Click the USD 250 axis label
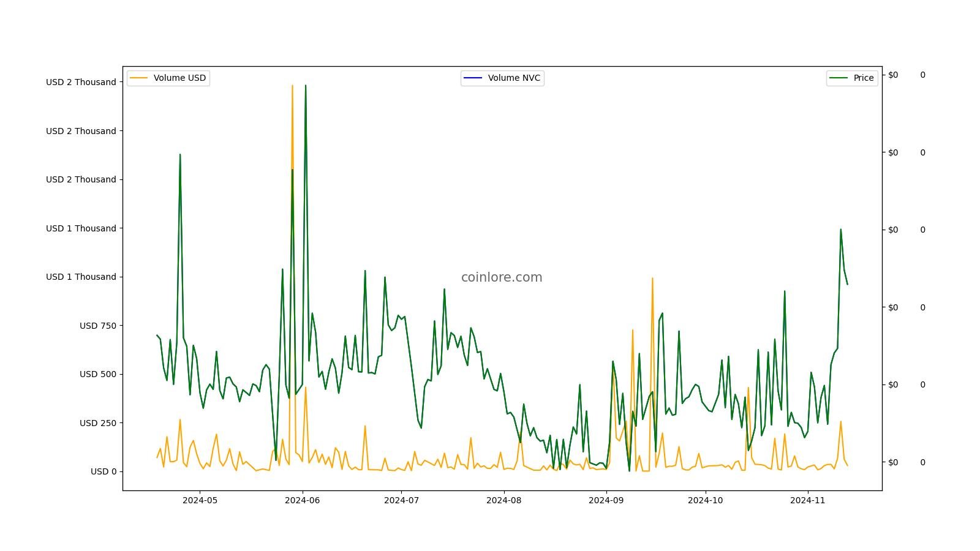The width and height of the screenshot is (980, 551). [x=98, y=423]
